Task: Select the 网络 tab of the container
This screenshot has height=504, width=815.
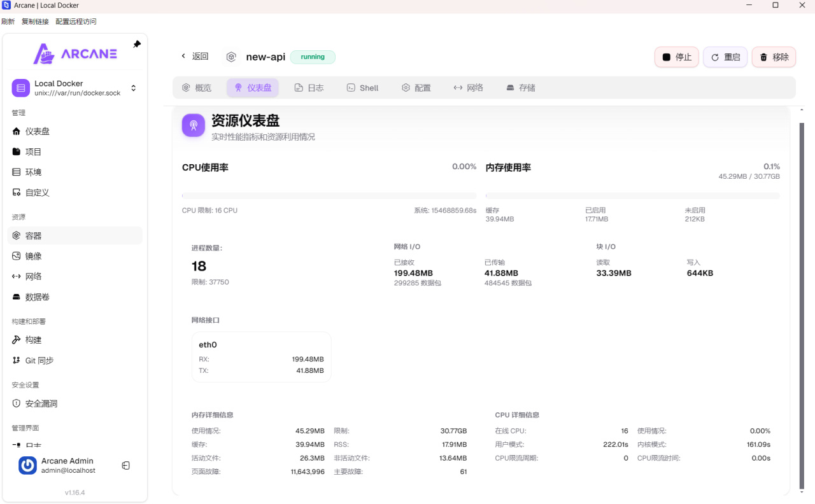Action: pyautogui.click(x=469, y=88)
